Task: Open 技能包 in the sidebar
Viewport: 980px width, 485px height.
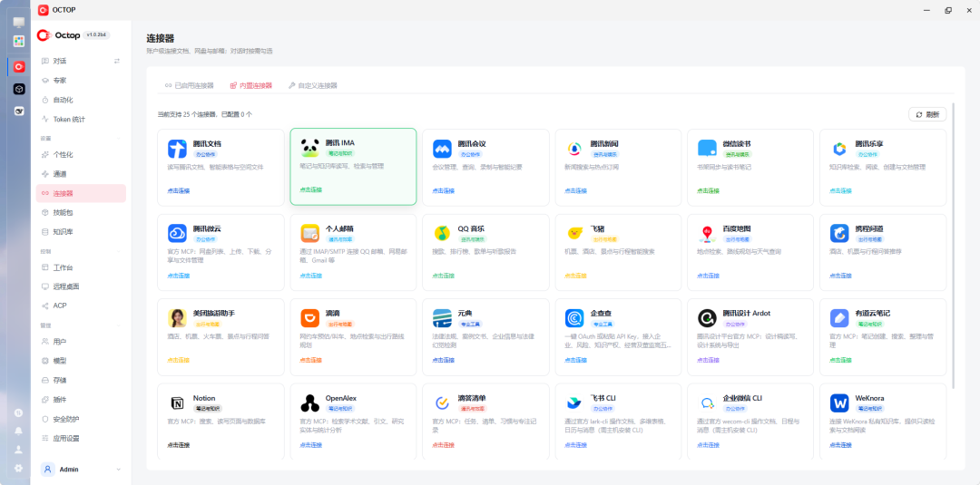Action: tap(82, 213)
